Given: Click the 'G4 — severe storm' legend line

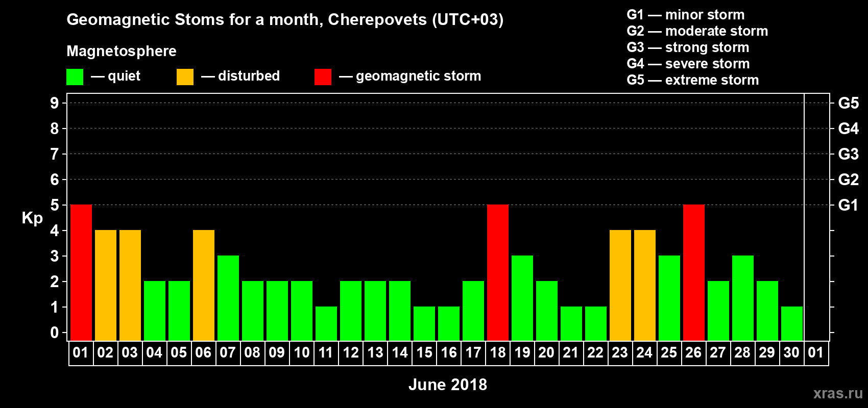Looking at the screenshot, I should coord(688,64).
